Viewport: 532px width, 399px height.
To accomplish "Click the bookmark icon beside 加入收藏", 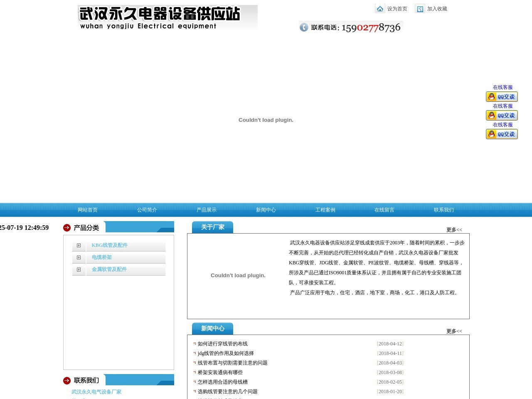I will (420, 9).
